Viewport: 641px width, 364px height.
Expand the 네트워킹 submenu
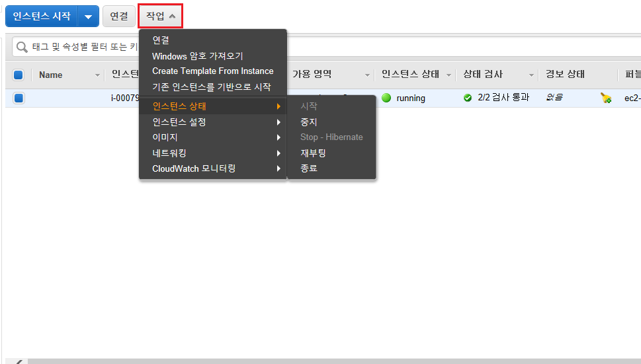click(213, 153)
